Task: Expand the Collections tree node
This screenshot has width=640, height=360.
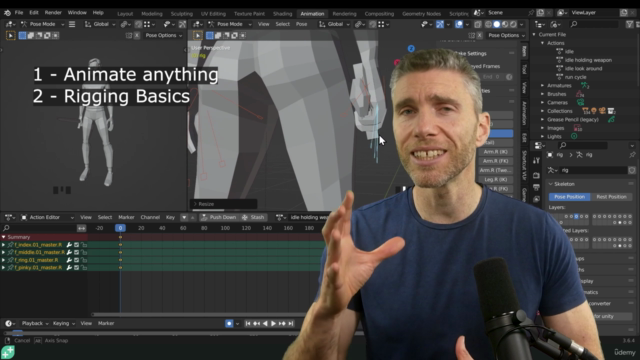Action: pyautogui.click(x=543, y=111)
